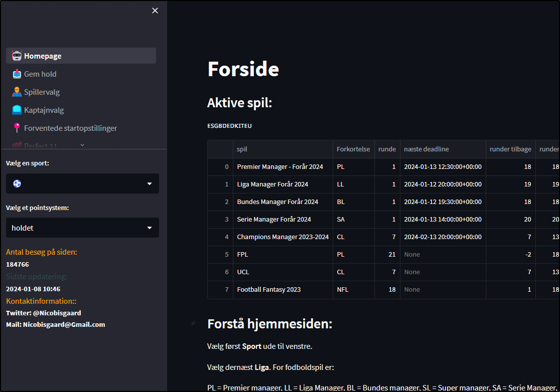Select the Football Fantasy 2023 cell
Image resolution: width=560 pixels, height=392 pixels.
pos(283,290)
